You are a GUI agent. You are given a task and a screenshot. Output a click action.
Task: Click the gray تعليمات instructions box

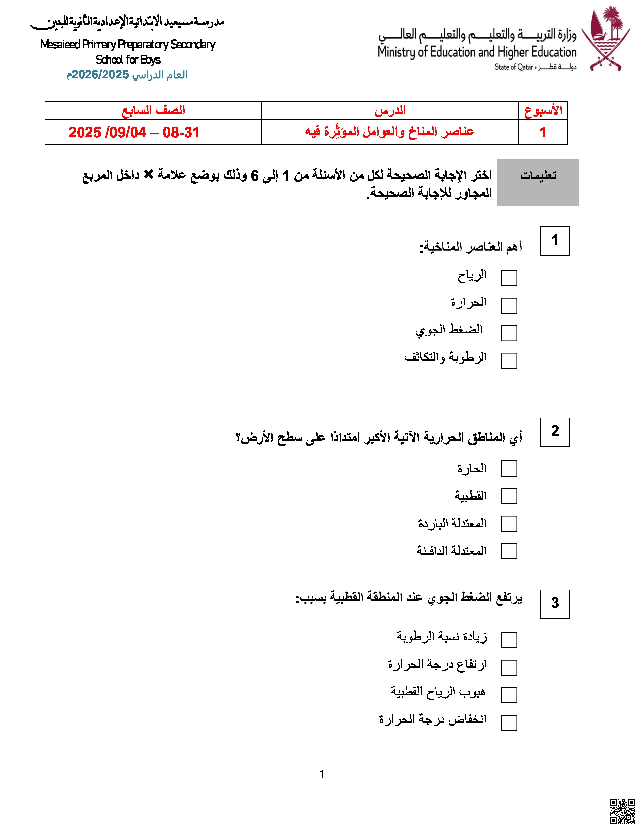point(538,182)
